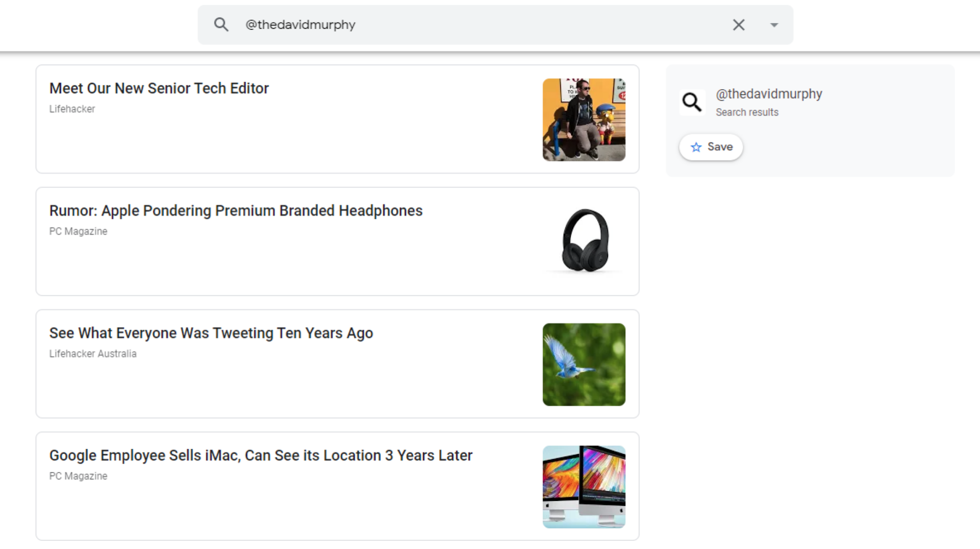Click the @thedavidmurphy sidebar title
This screenshot has width=980, height=549.
769,94
